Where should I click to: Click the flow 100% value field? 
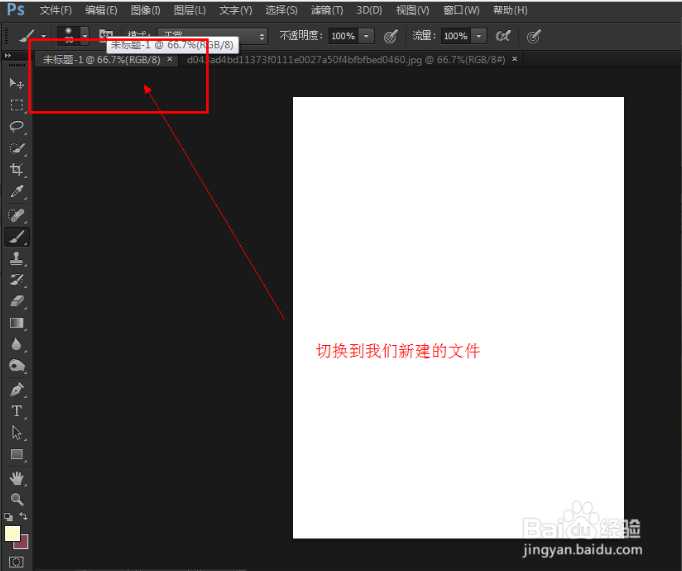(456, 36)
